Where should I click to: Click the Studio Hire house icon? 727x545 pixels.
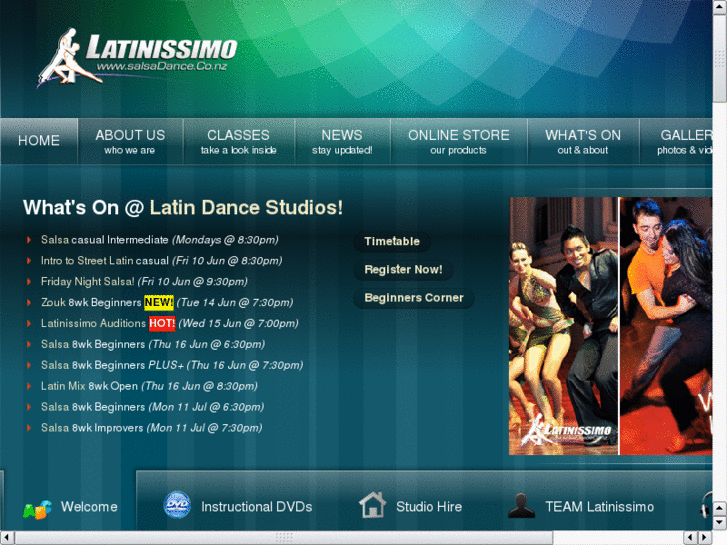tap(372, 505)
